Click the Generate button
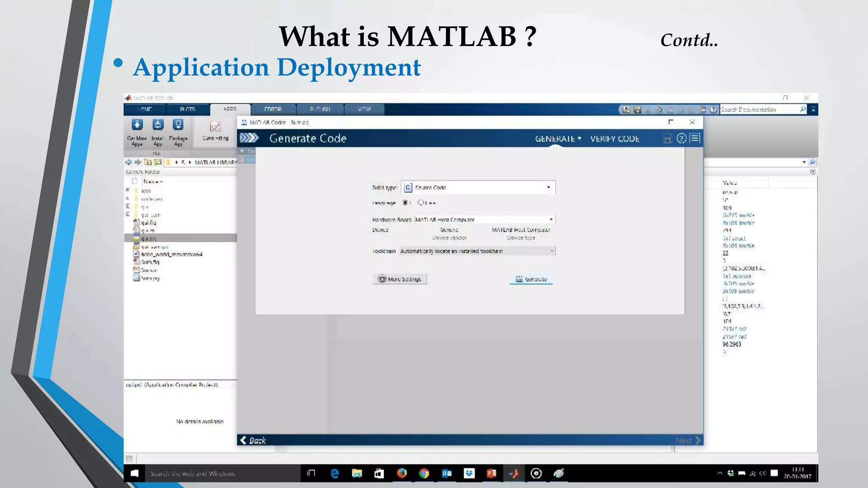 pyautogui.click(x=531, y=279)
